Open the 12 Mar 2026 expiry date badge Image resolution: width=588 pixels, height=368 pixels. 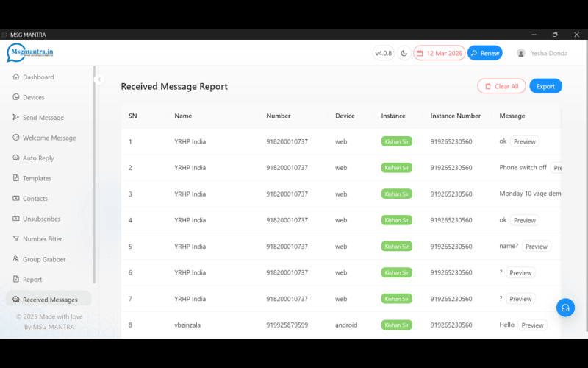[x=439, y=53]
